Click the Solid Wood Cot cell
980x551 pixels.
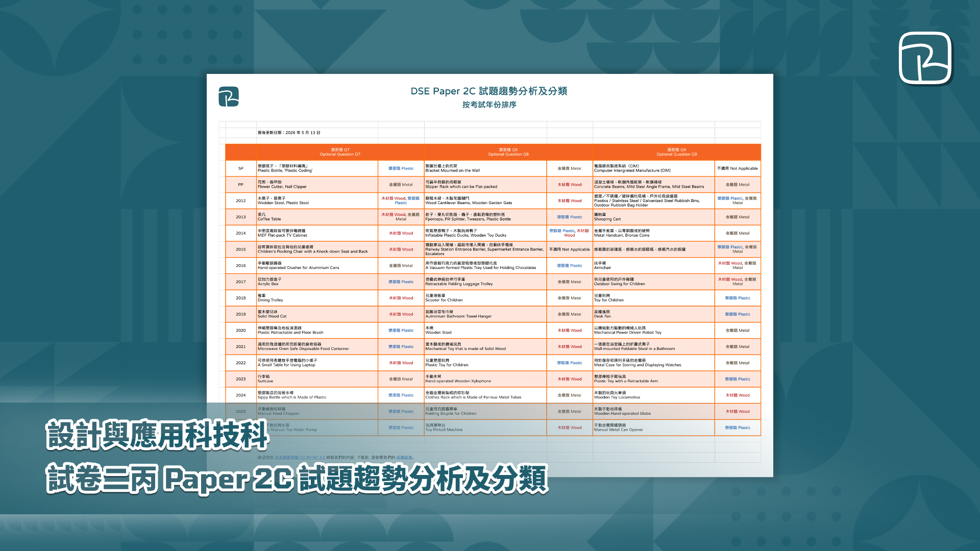pyautogui.click(x=317, y=314)
